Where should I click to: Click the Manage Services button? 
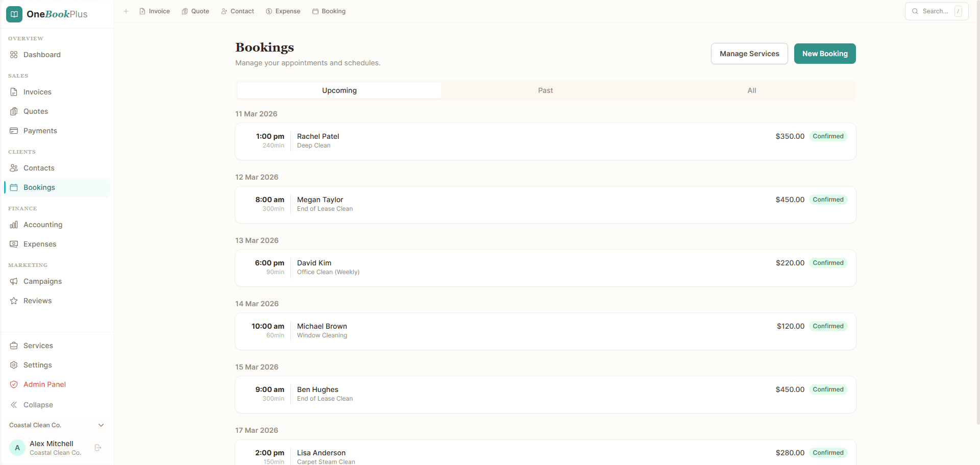coord(749,54)
